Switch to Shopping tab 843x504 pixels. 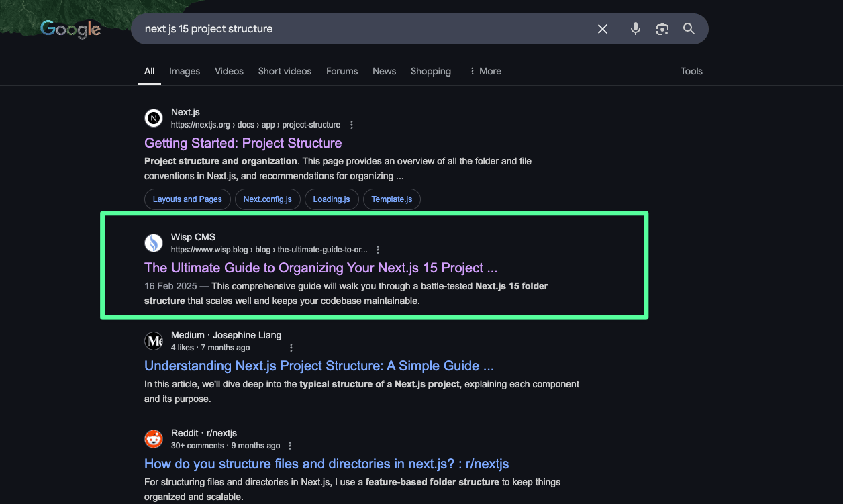[x=431, y=71]
